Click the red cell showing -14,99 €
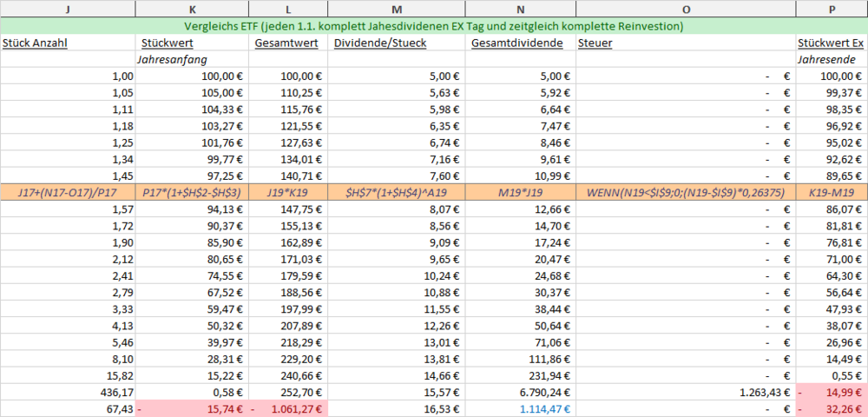The height and width of the screenshot is (417, 868). point(832,392)
